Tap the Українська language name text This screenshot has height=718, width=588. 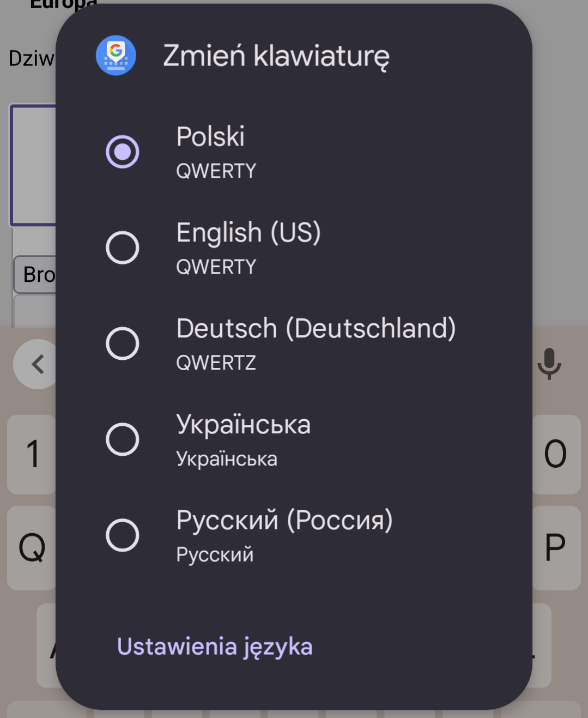click(x=244, y=425)
